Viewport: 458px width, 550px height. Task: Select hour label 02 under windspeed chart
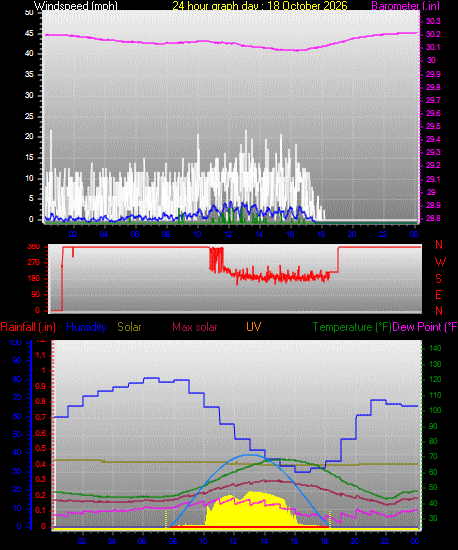[x=73, y=234]
